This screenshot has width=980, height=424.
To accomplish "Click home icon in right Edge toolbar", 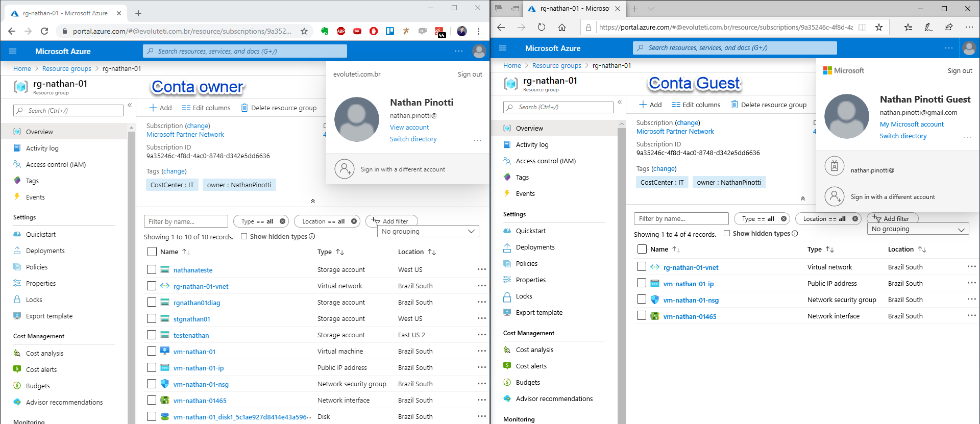I will [x=562, y=27].
